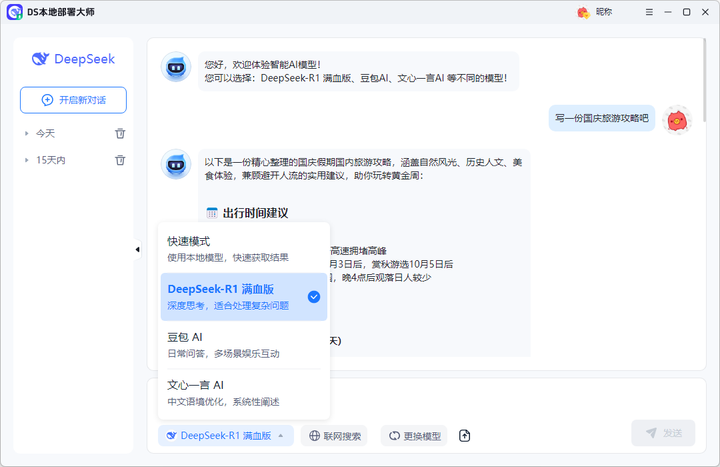The height and width of the screenshot is (467, 720).
Task: Select DeepSeek-R1 满血版 model option
Action: click(x=244, y=297)
